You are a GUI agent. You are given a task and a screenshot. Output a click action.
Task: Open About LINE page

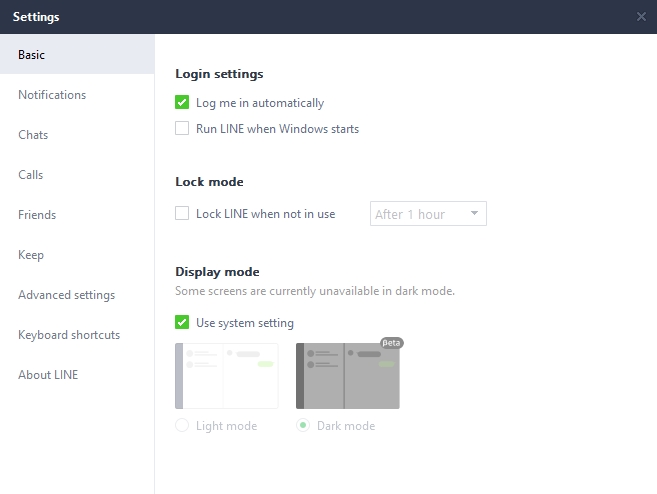point(77,375)
